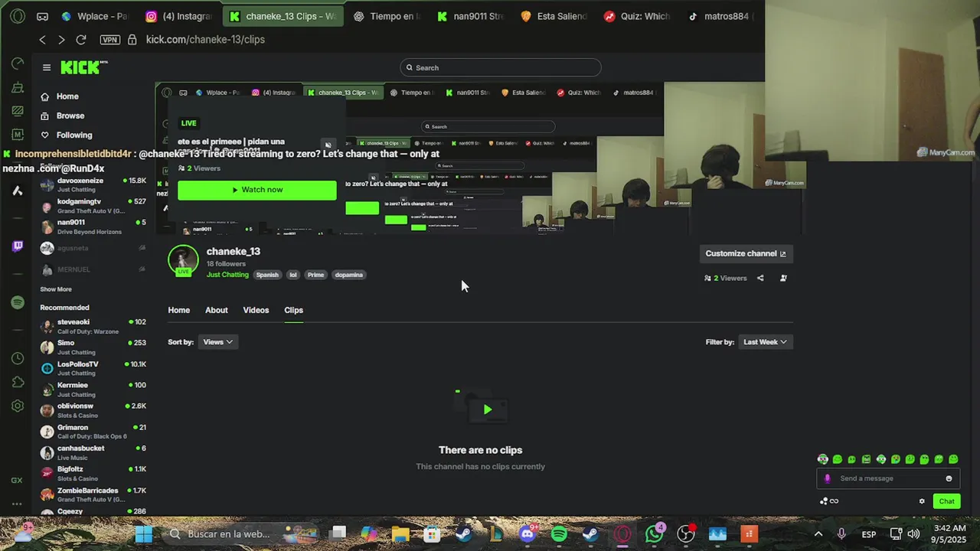Open kodgamingtv's channel in the sidebar
Viewport: 980px width, 551px height.
point(93,206)
